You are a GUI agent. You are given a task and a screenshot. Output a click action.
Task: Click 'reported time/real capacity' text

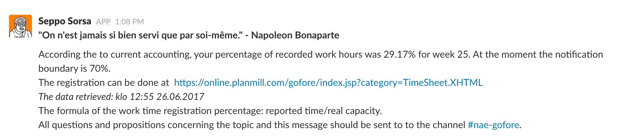[323, 111]
